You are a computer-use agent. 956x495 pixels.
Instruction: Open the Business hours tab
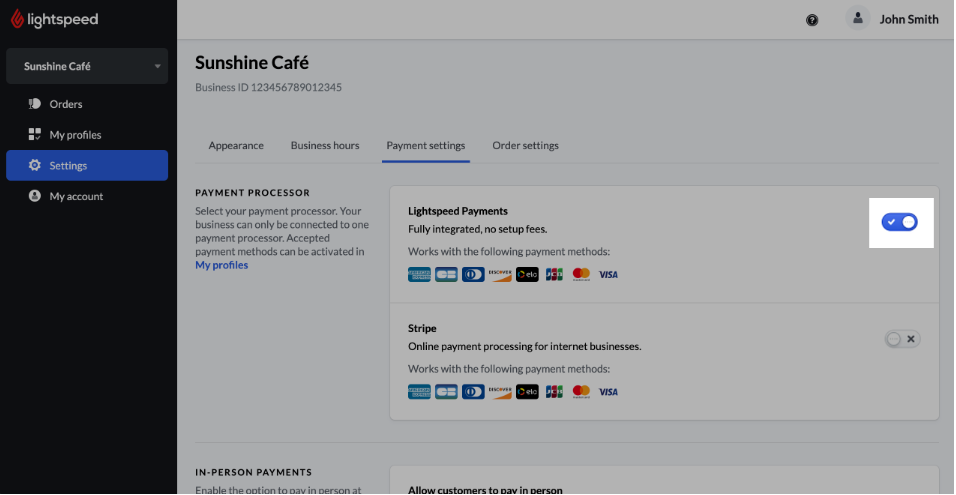325,146
